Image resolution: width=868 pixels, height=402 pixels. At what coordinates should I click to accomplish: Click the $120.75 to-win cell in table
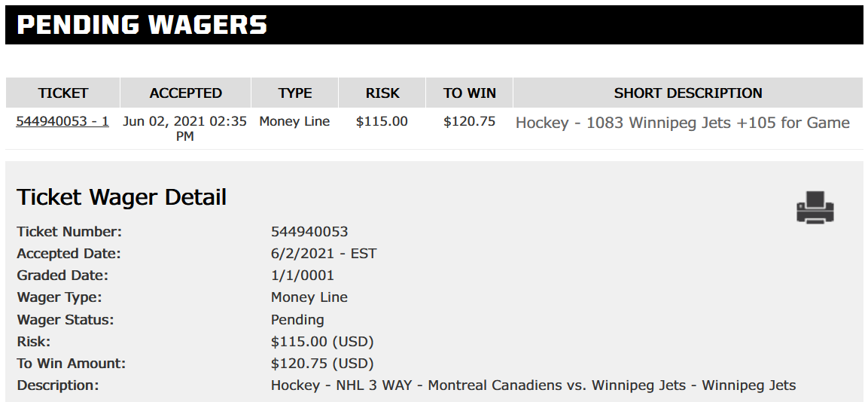470,121
